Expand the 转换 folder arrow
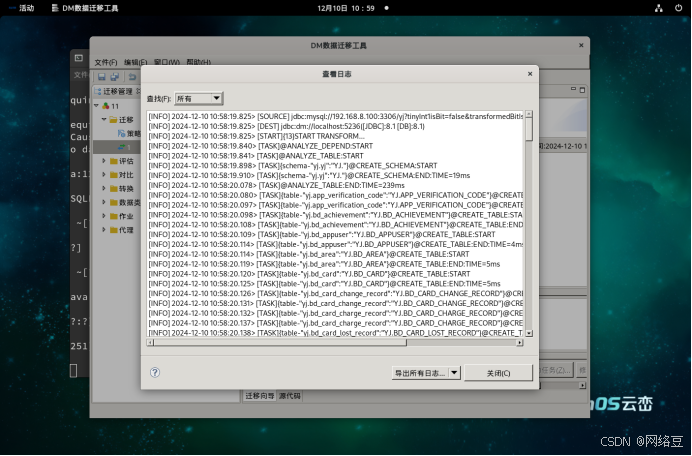This screenshot has width=692, height=456. pos(104,188)
